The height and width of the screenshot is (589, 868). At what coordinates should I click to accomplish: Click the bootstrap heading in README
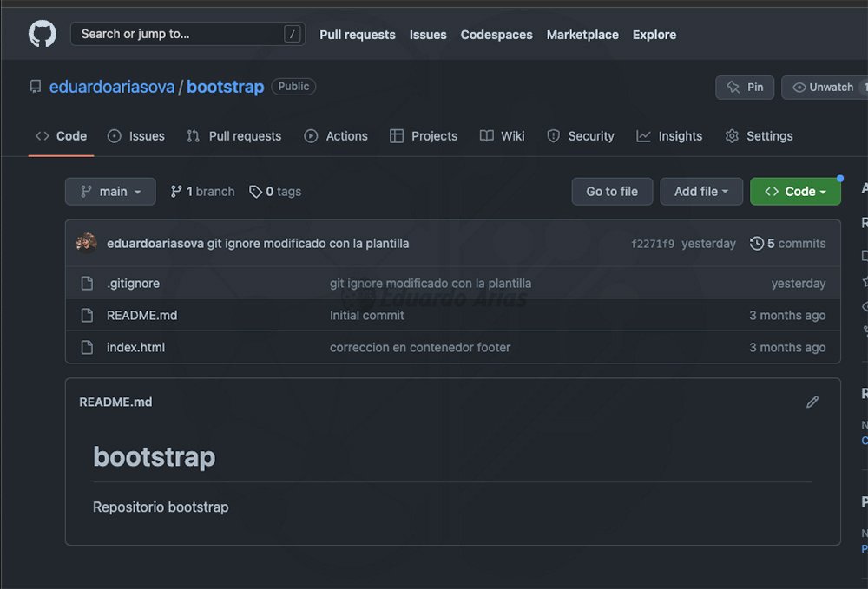(x=154, y=457)
